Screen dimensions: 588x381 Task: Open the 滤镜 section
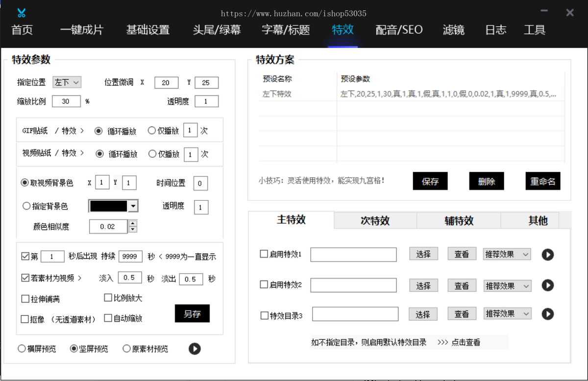[453, 30]
